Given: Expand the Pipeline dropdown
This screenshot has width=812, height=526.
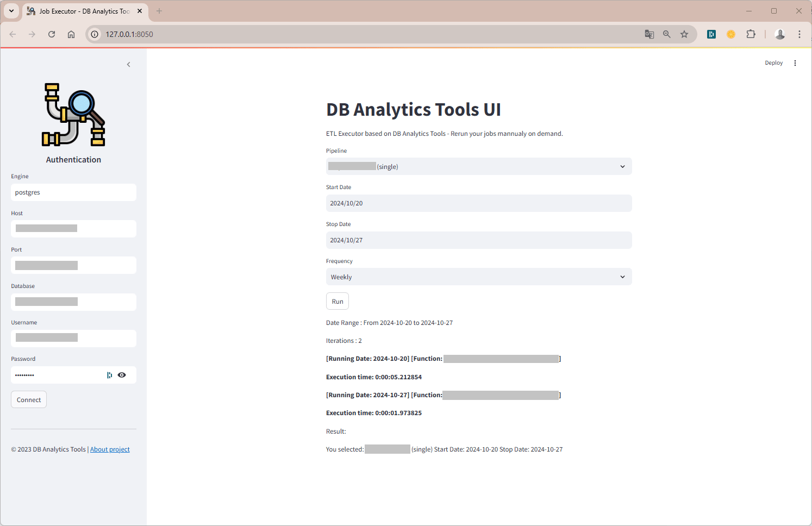Looking at the screenshot, I should pyautogui.click(x=479, y=166).
